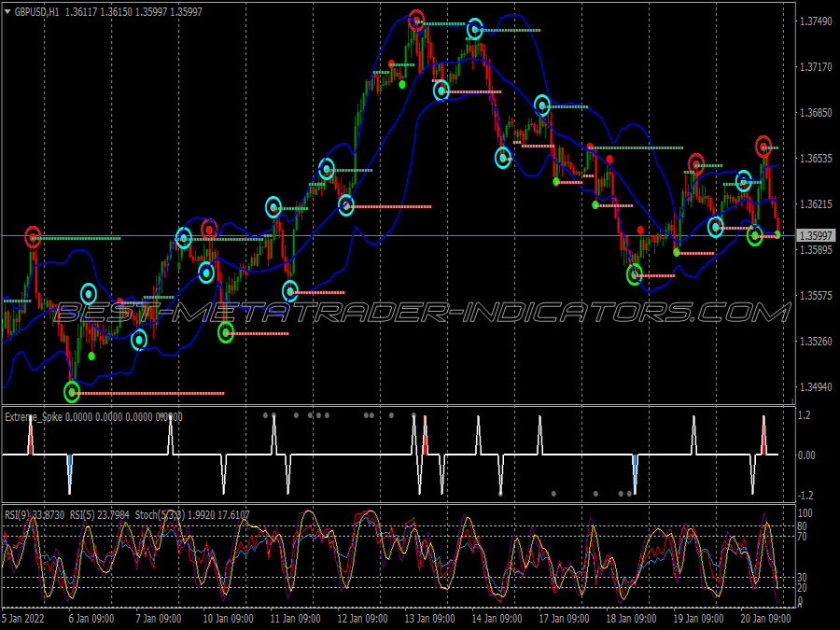Click the 1.35260 price level label

(x=816, y=342)
